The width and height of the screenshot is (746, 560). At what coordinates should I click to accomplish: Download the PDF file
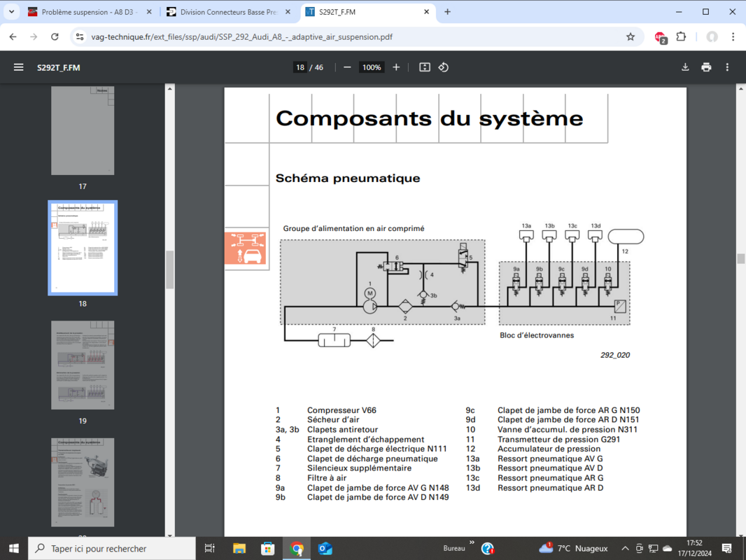(x=685, y=67)
